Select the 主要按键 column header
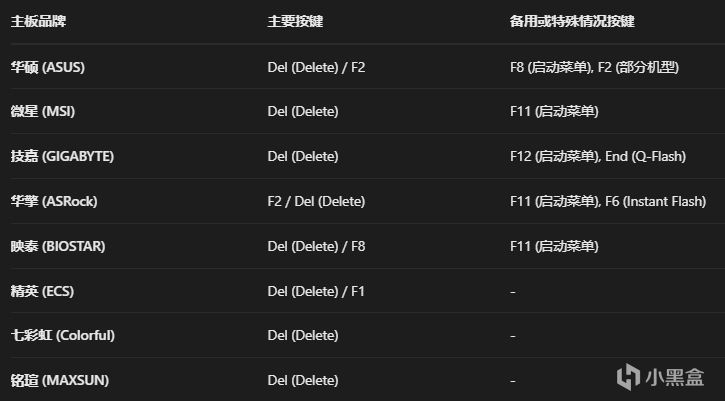Viewport: 725px width, 401px height. [x=295, y=21]
